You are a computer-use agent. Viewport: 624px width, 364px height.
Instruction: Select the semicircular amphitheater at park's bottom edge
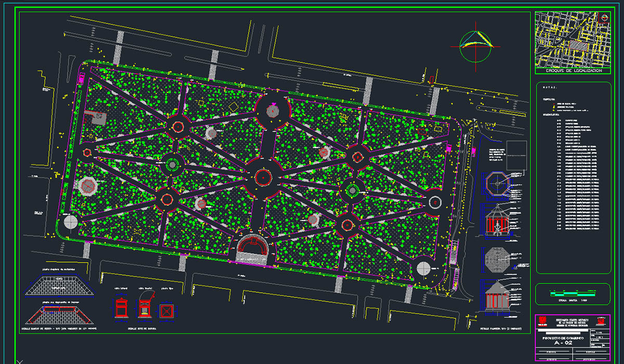[252, 249]
